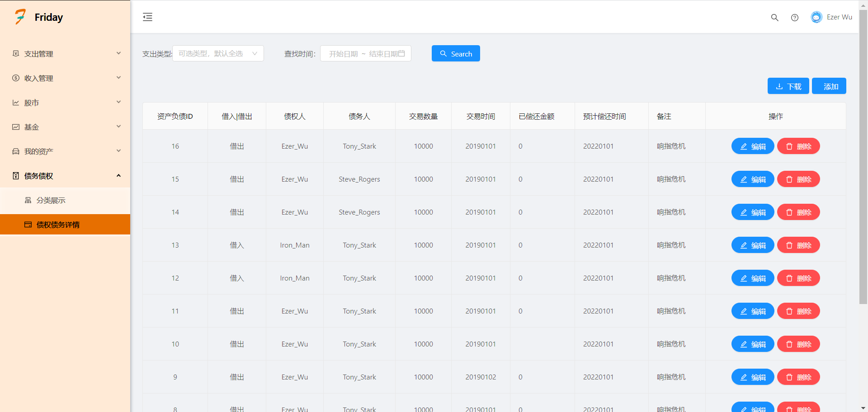Click the 支出管理 sidebar icon

tap(16, 54)
